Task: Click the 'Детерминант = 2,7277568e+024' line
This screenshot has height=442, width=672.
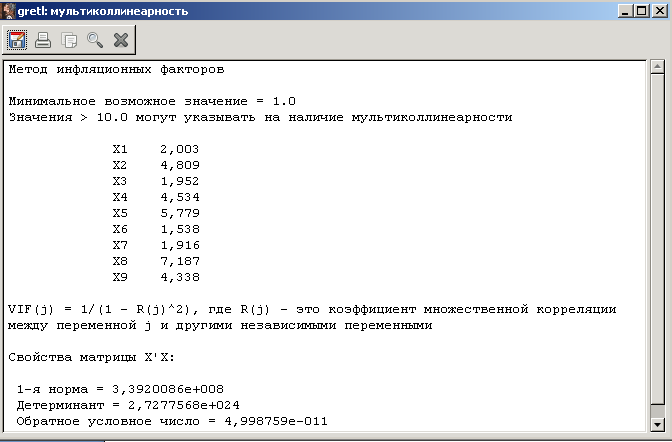Action: pos(128,406)
